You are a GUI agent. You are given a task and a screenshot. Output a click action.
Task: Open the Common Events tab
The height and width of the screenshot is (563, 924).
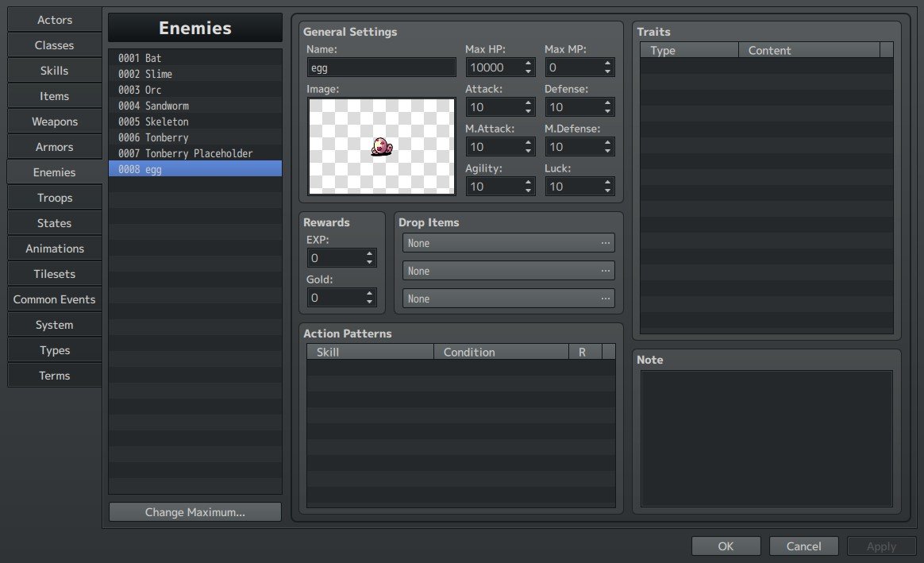(x=54, y=299)
